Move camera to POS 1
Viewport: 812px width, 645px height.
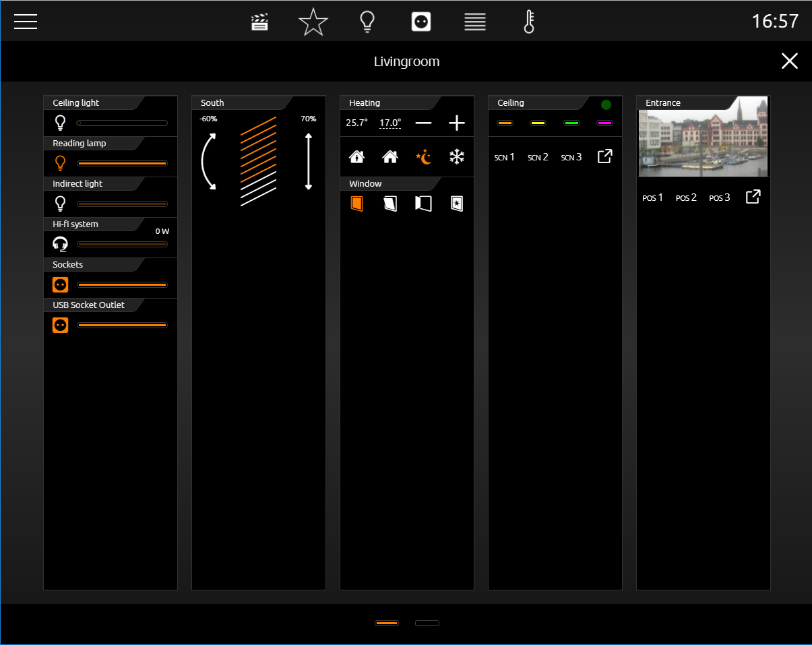click(652, 197)
